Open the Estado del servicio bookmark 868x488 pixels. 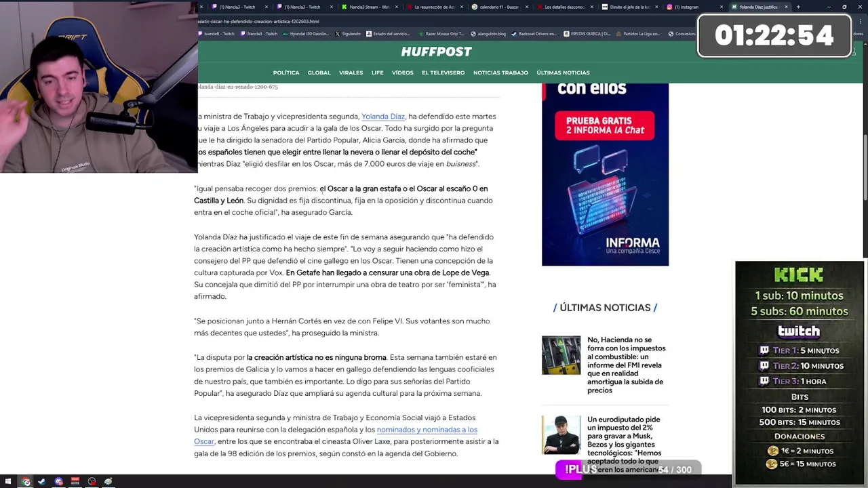(x=388, y=33)
